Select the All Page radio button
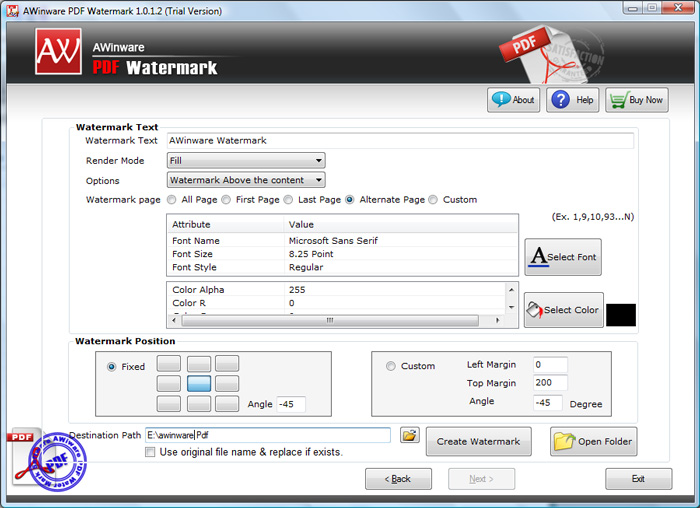This screenshot has width=700, height=508. pos(171,200)
